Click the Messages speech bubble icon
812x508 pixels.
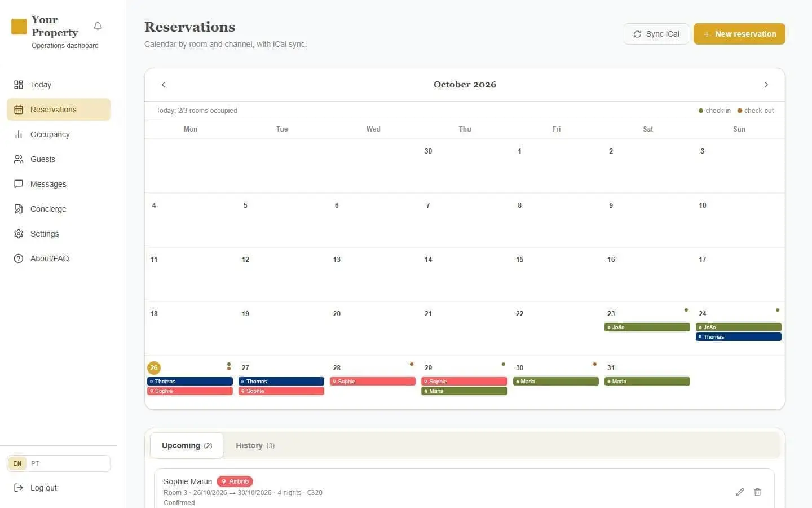[x=19, y=184]
